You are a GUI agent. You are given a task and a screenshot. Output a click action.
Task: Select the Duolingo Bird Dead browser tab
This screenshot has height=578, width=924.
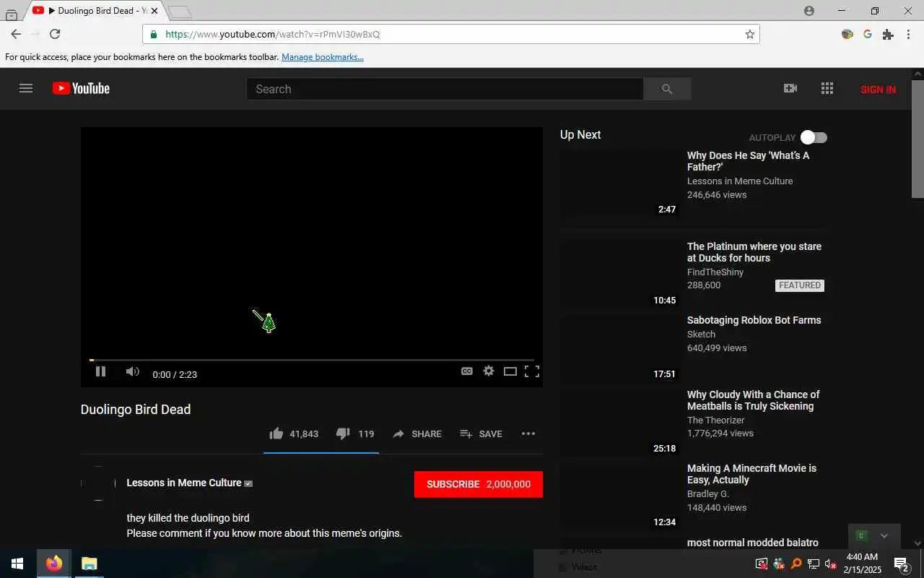point(95,11)
